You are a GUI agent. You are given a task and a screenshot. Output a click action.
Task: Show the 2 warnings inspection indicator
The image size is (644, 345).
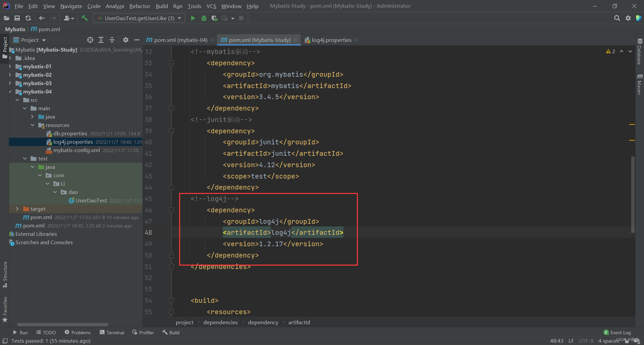[x=610, y=51]
